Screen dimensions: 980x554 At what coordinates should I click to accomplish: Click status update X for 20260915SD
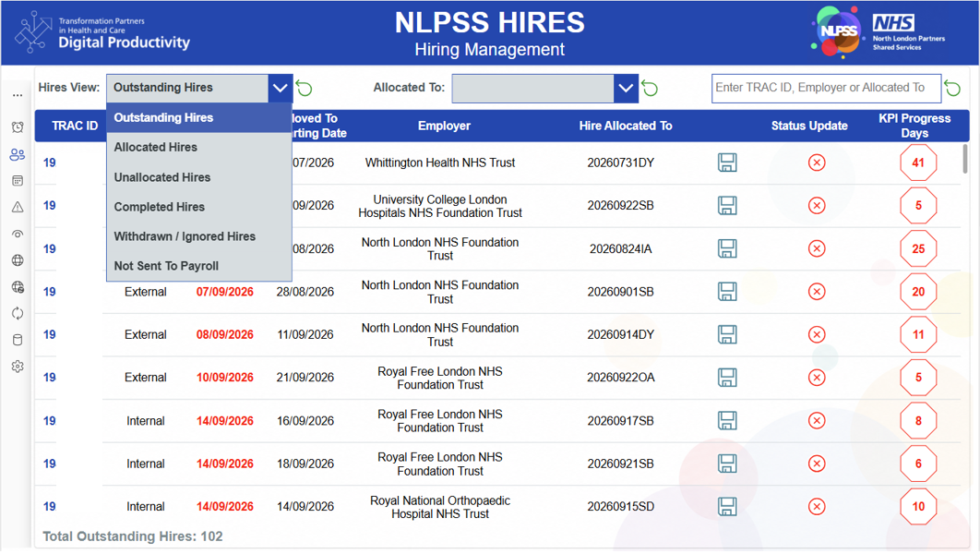pyautogui.click(x=817, y=507)
